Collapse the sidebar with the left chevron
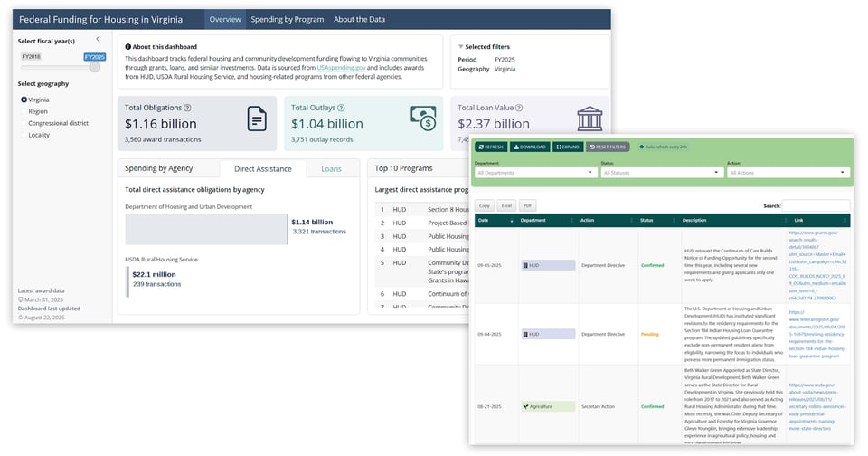This screenshot has height=456, width=868. (98, 40)
